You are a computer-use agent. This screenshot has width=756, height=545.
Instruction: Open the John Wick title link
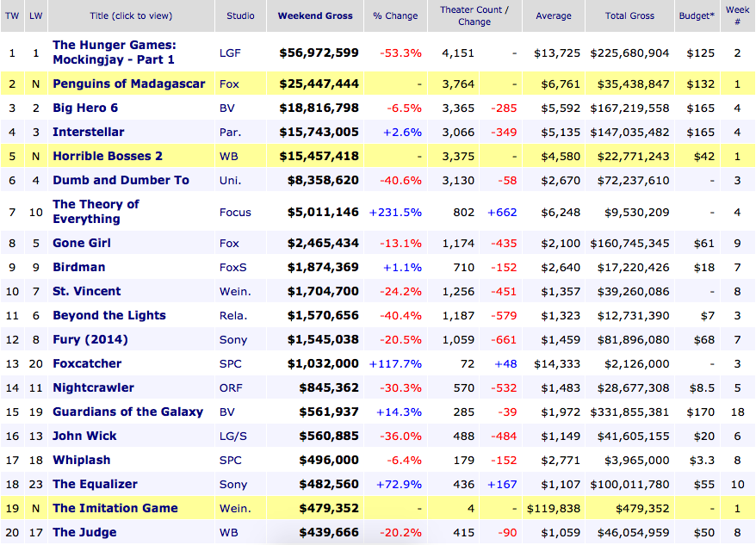click(x=84, y=436)
